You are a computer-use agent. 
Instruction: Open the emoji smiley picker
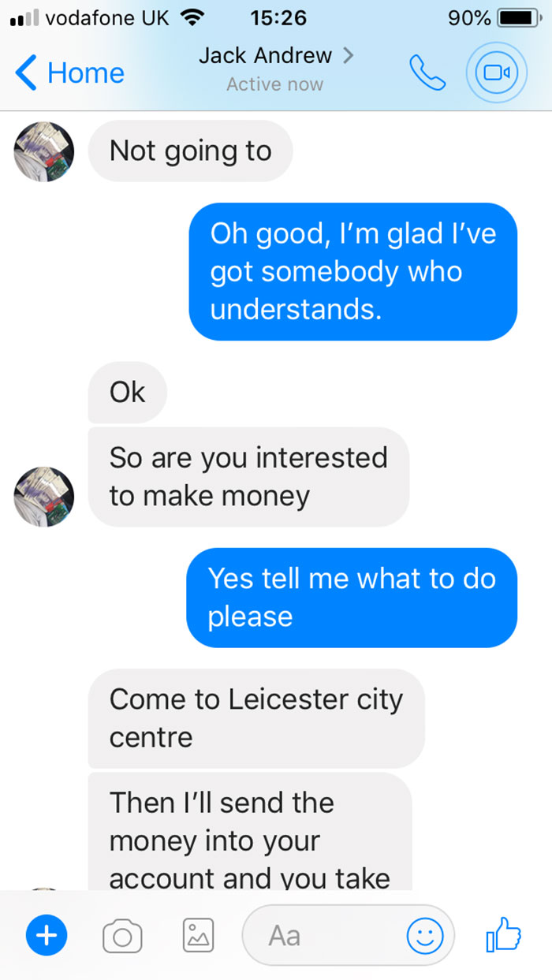(424, 936)
